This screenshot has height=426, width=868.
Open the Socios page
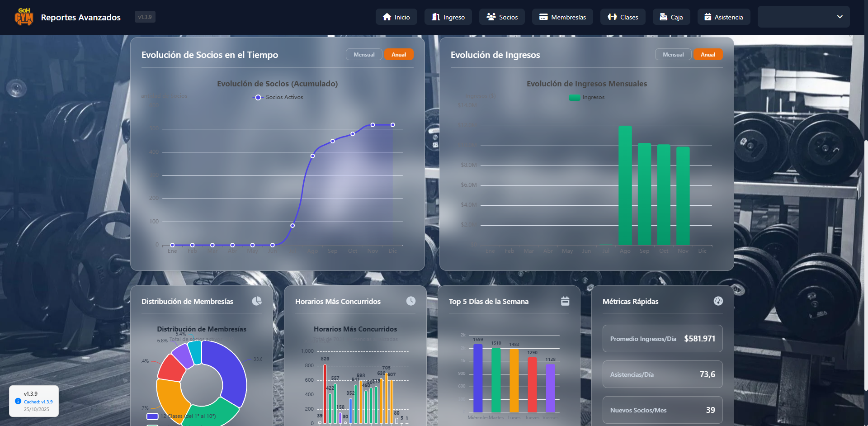point(502,17)
